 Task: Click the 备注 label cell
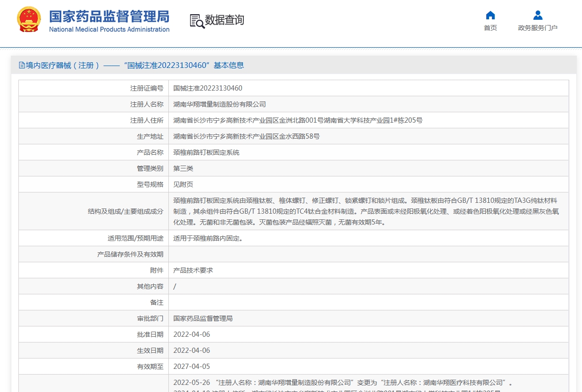tap(93, 302)
